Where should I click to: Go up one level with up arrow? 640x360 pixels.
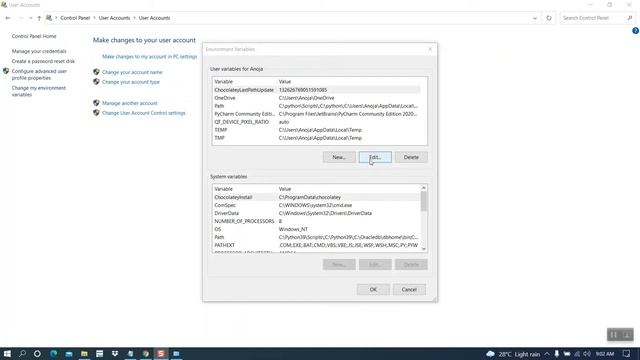click(39, 18)
